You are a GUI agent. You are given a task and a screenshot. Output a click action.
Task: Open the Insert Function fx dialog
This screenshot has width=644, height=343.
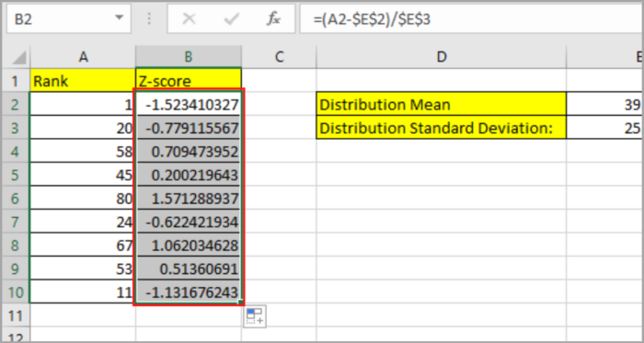(273, 19)
